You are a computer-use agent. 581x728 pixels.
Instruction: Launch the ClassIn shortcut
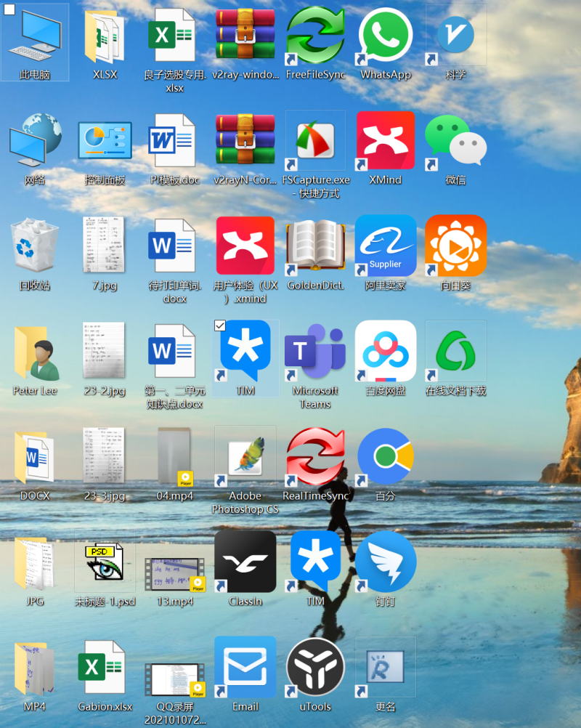coord(245,562)
